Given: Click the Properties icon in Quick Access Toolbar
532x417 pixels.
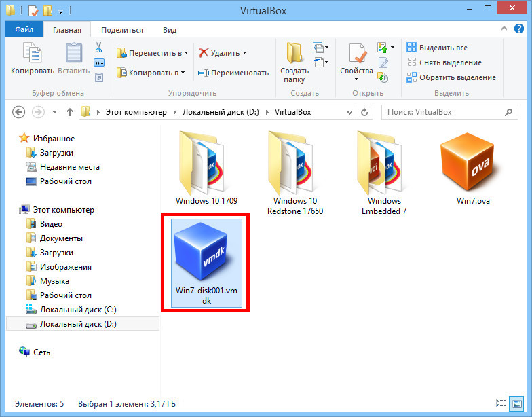Looking at the screenshot, I should pos(33,11).
